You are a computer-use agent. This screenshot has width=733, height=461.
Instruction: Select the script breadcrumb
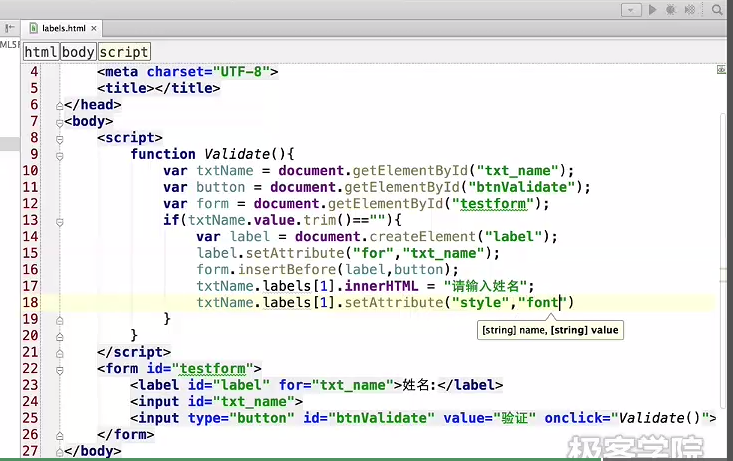(124, 52)
